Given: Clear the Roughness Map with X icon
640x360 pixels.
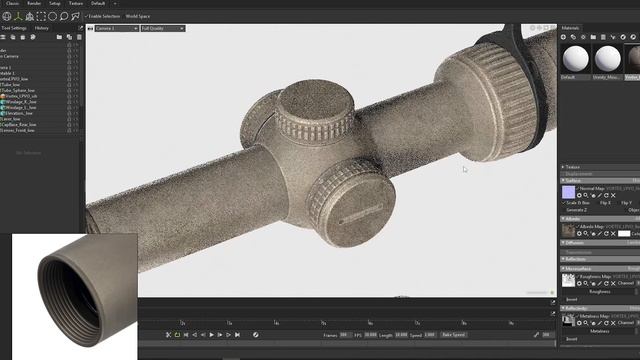Looking at the screenshot, I should 613,283.
